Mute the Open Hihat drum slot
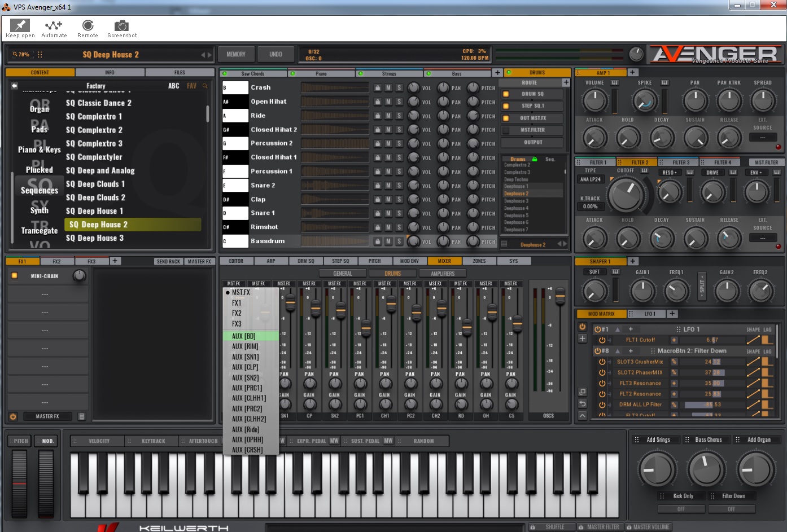Viewport: 787px width, 532px height. (x=388, y=102)
